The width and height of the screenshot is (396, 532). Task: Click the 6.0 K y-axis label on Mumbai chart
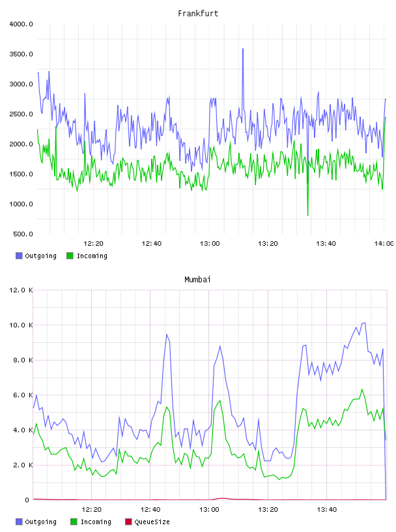pos(23,395)
